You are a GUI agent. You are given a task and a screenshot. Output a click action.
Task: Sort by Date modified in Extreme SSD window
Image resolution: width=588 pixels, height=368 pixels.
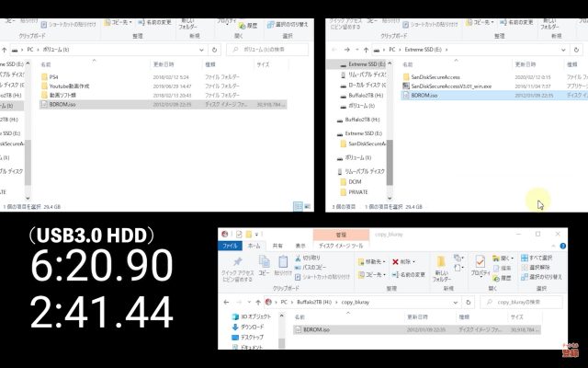526,64
